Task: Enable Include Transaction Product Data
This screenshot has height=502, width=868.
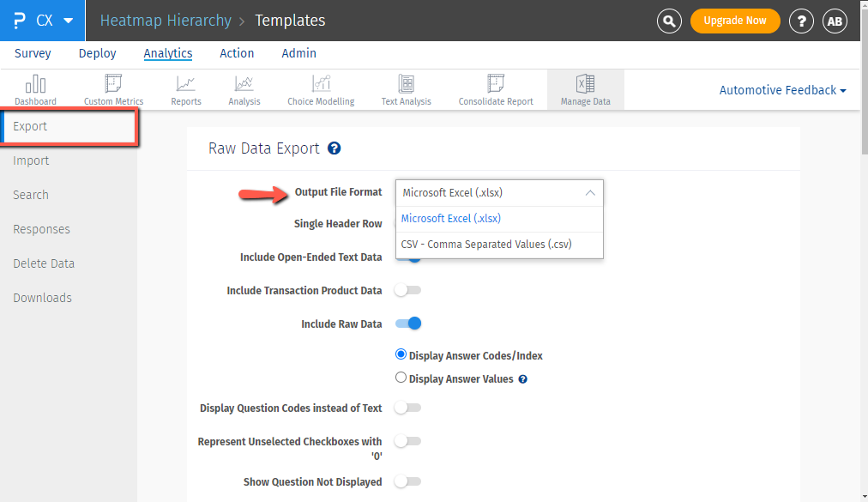Action: coord(408,291)
